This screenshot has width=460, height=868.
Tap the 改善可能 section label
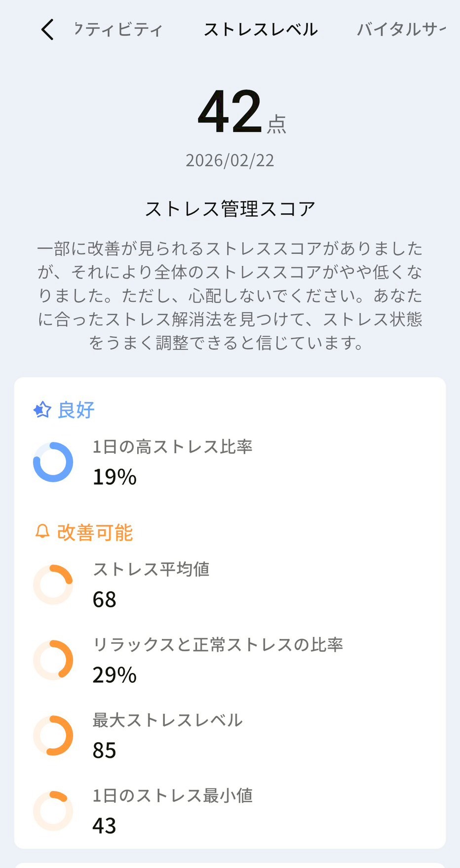[x=95, y=533]
